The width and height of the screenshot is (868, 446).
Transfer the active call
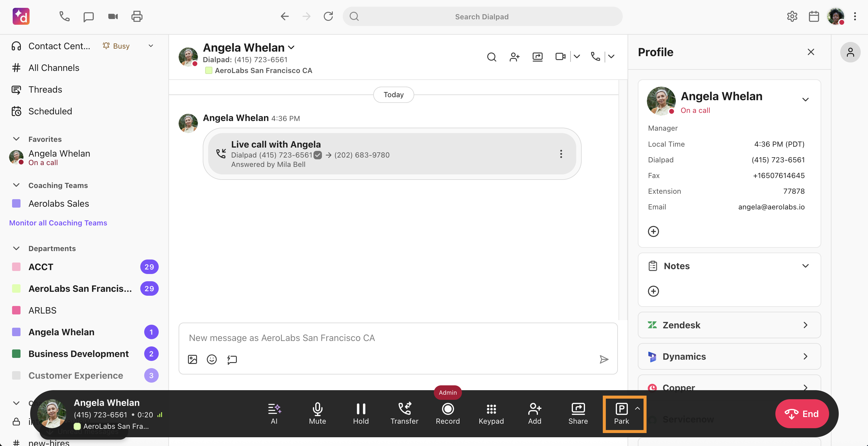(x=404, y=414)
